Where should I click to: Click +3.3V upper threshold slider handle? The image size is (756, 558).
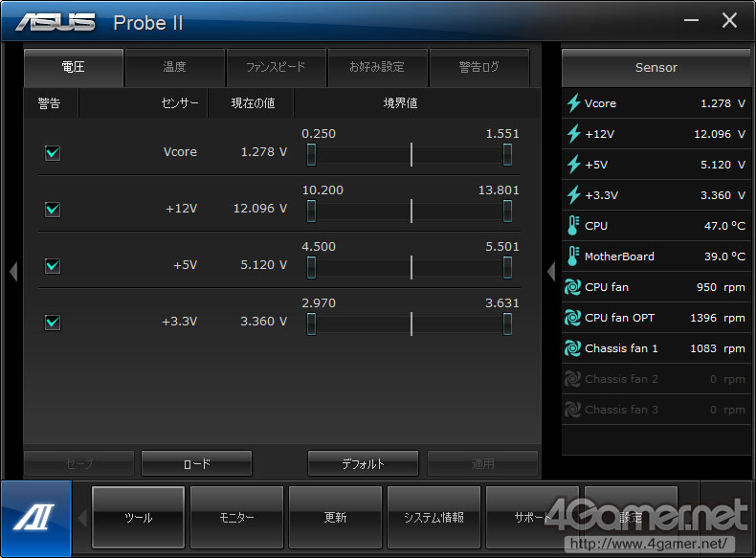507,324
